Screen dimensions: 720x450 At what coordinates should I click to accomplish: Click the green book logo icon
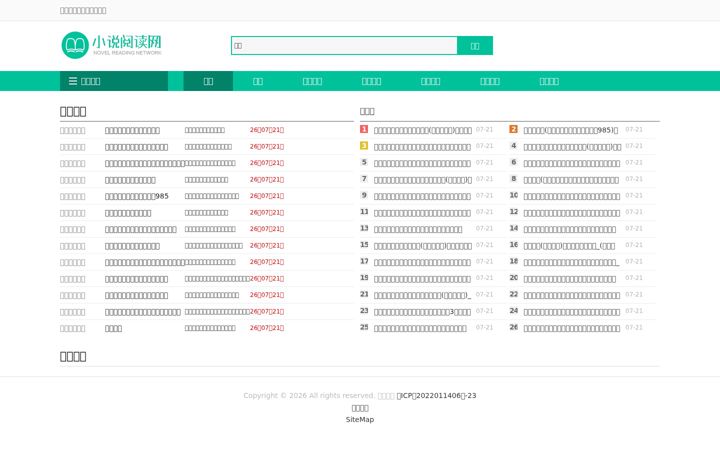point(75,45)
